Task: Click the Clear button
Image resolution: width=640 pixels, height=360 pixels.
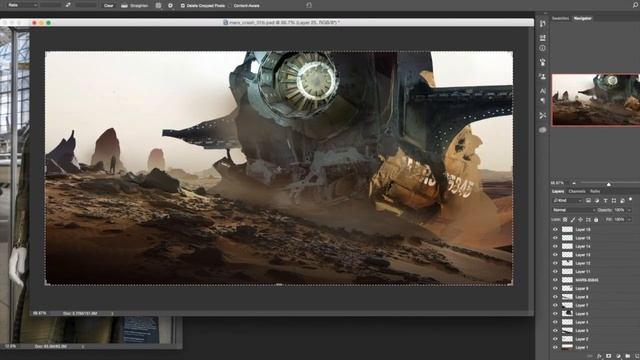Action: click(108, 6)
